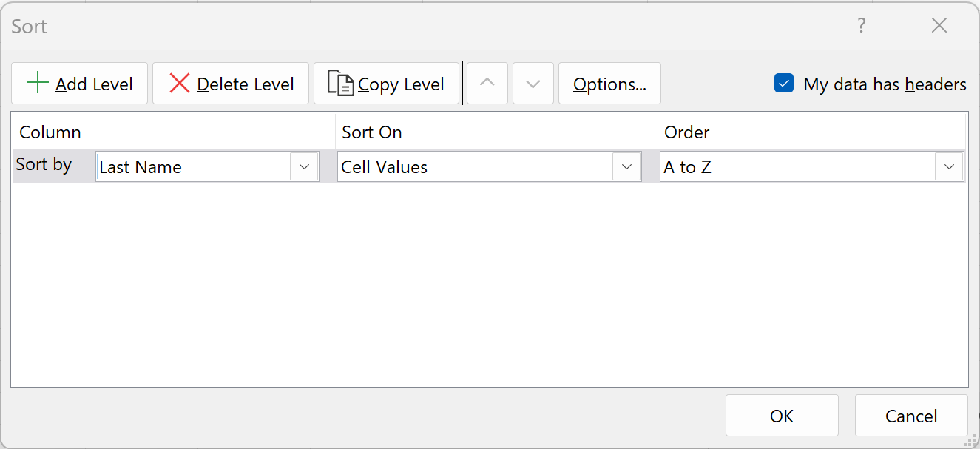980x449 pixels.
Task: Confirm the sort with the OK button
Action: click(x=782, y=416)
